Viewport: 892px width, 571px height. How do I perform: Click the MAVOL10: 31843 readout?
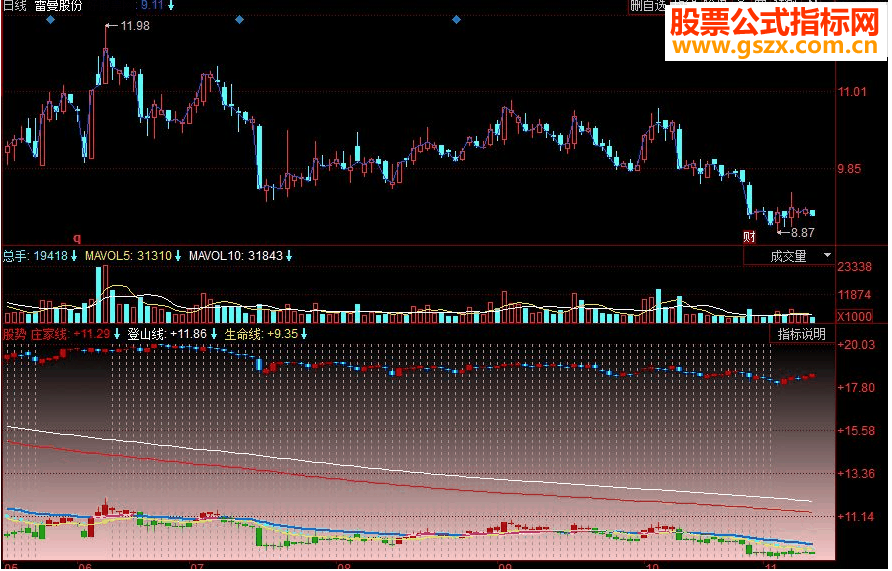click(x=236, y=256)
